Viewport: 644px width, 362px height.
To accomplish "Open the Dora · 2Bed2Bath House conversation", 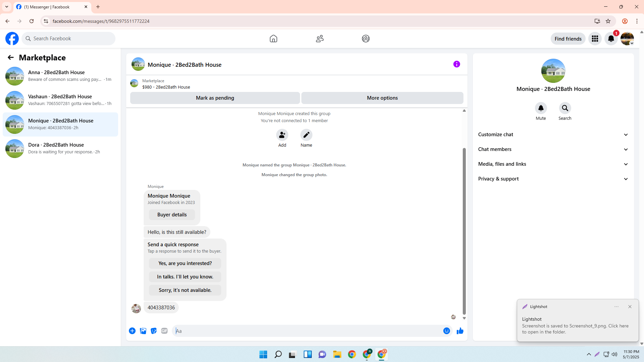I will click(60, 149).
